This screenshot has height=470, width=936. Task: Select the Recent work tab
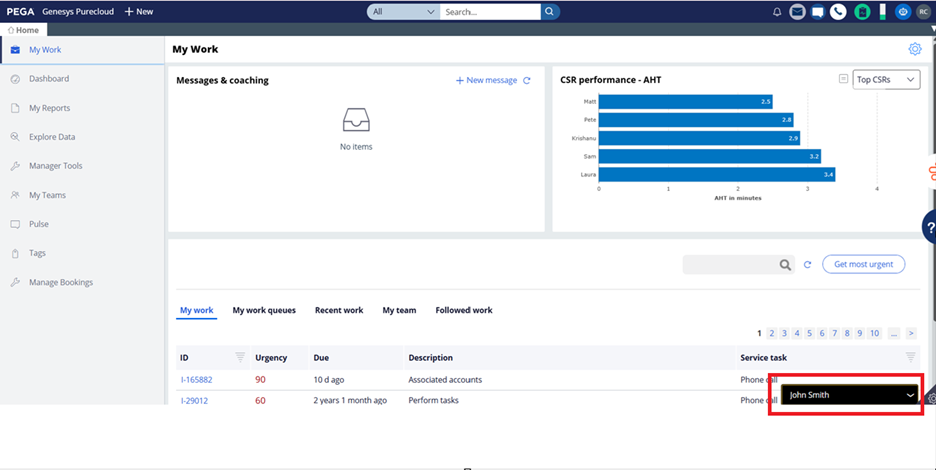pos(339,310)
